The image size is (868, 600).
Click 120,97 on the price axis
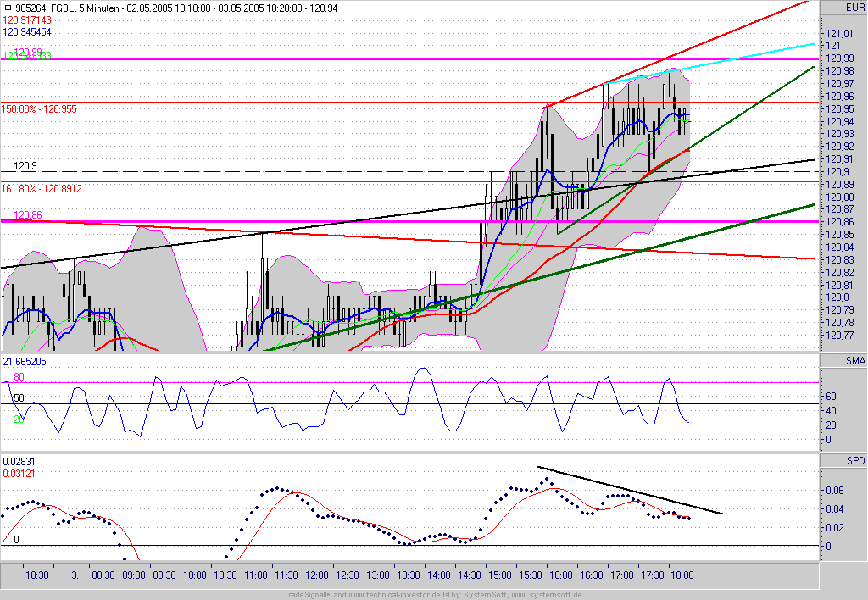tap(840, 84)
